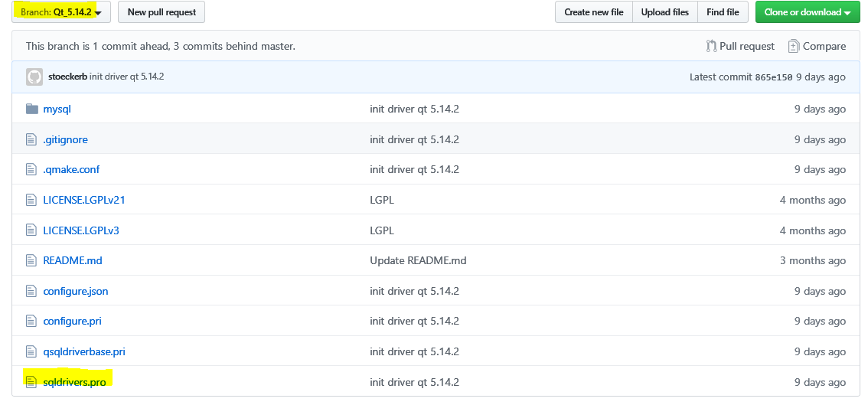Click 9 days ago timestamp in mysql row
868x405 pixels.
click(821, 109)
